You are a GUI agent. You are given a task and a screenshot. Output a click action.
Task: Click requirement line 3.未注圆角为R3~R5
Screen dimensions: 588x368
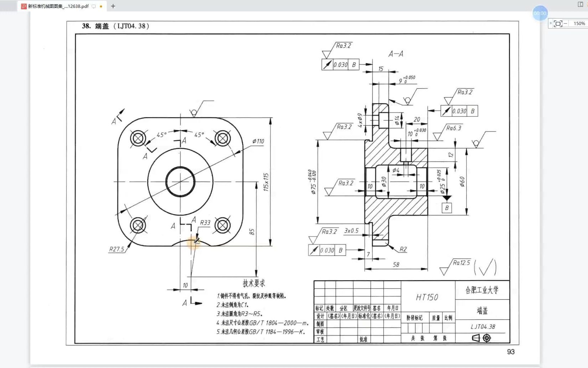point(239,314)
